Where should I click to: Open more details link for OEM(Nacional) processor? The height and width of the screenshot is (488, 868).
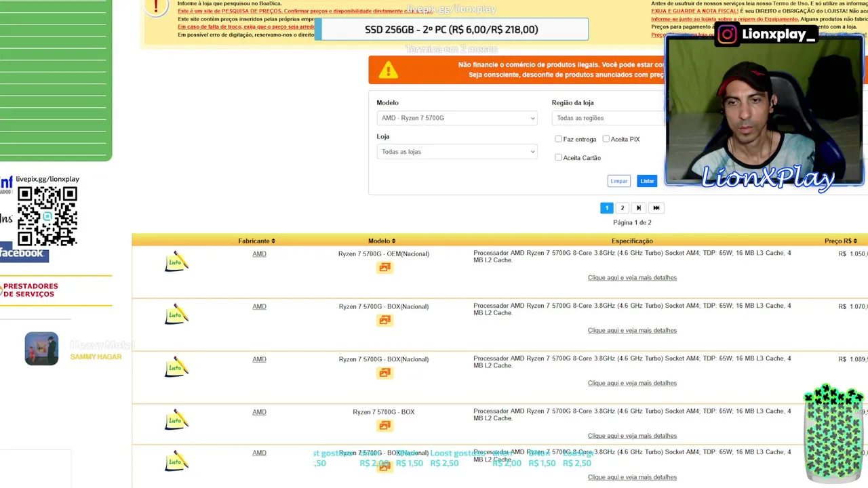tap(632, 278)
